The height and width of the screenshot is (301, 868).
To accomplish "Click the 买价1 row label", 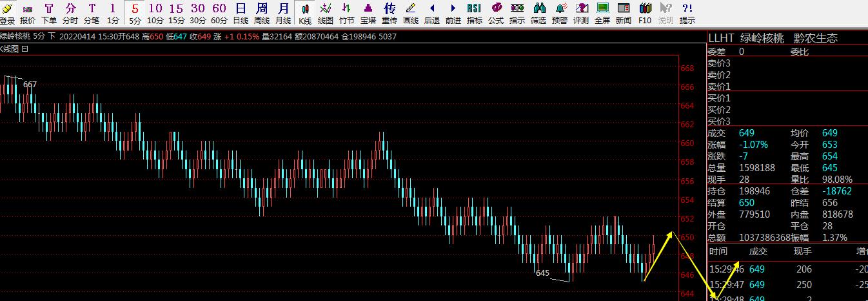I will click(x=719, y=98).
